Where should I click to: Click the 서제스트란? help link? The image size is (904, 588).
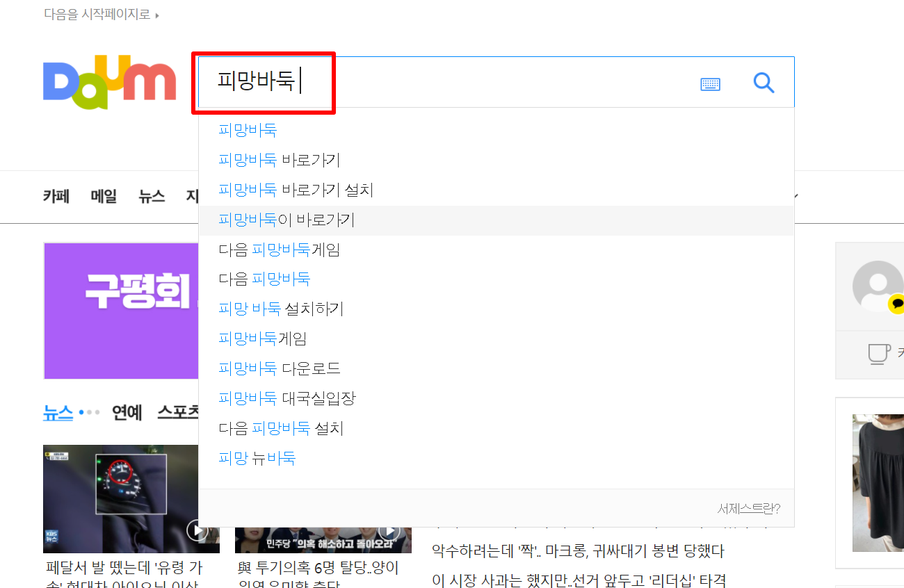[x=749, y=509]
